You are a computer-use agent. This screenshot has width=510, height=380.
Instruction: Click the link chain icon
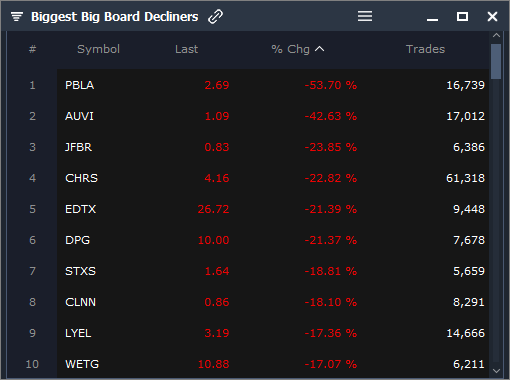(215, 16)
